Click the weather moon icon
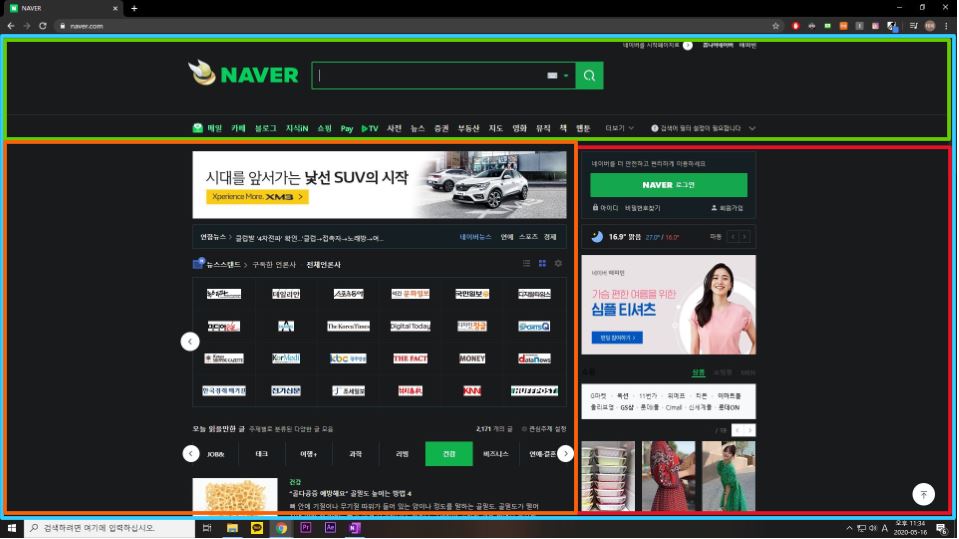The image size is (959, 539). pos(597,237)
